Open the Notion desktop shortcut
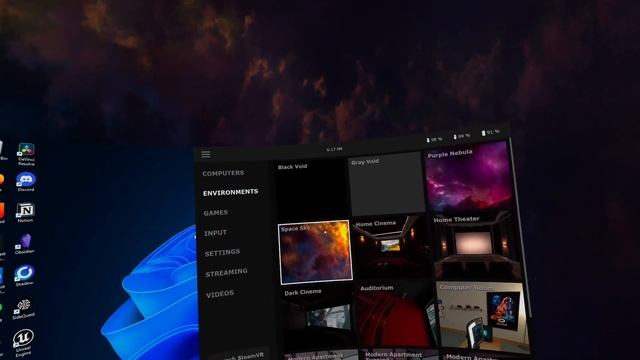Screen dimensions: 640x360 25,213
